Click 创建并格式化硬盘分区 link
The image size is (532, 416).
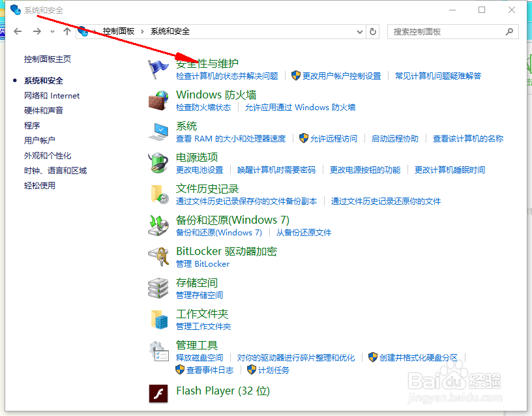(x=419, y=357)
